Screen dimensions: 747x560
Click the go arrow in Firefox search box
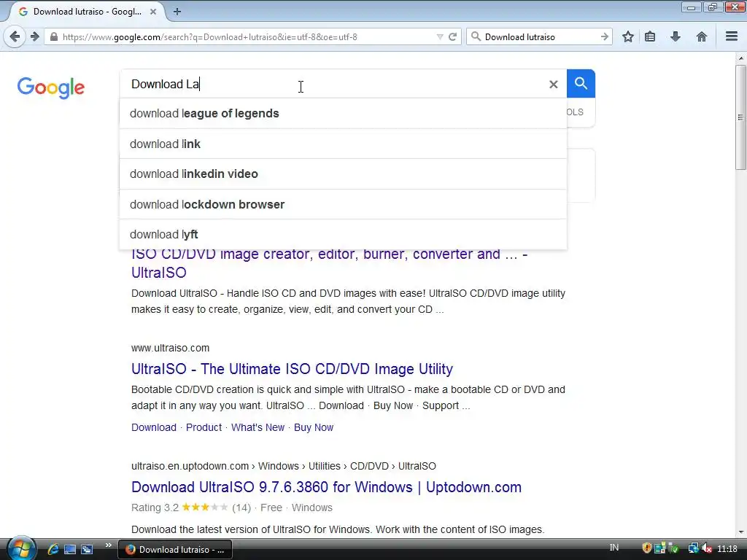605,36
